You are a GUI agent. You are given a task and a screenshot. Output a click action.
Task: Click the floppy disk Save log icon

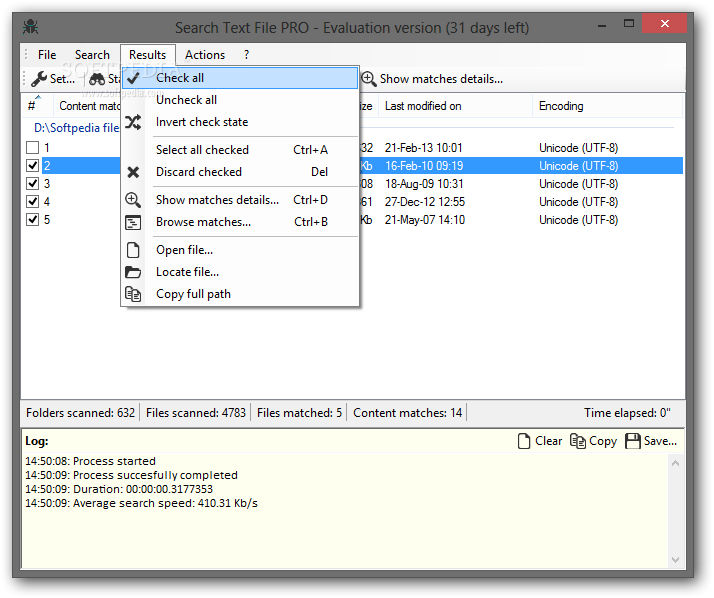(632, 441)
